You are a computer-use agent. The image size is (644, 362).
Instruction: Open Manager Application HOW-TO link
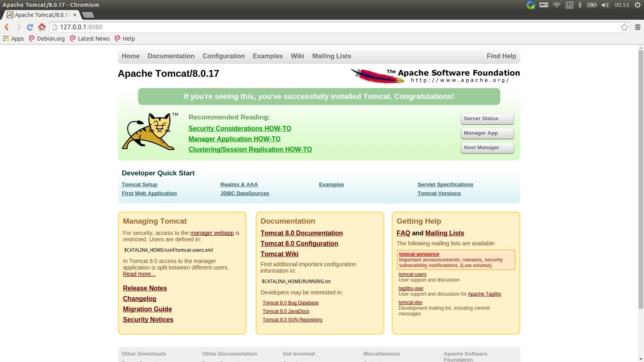pyautogui.click(x=234, y=139)
